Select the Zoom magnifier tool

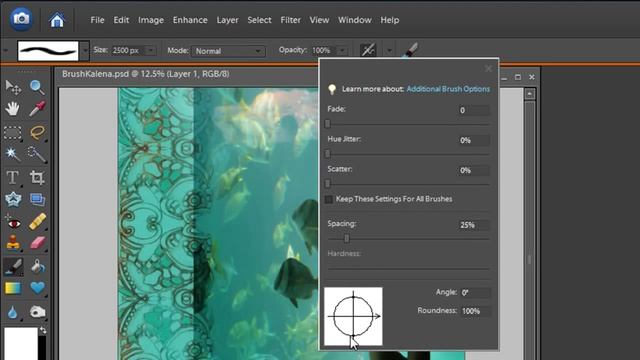point(37,87)
